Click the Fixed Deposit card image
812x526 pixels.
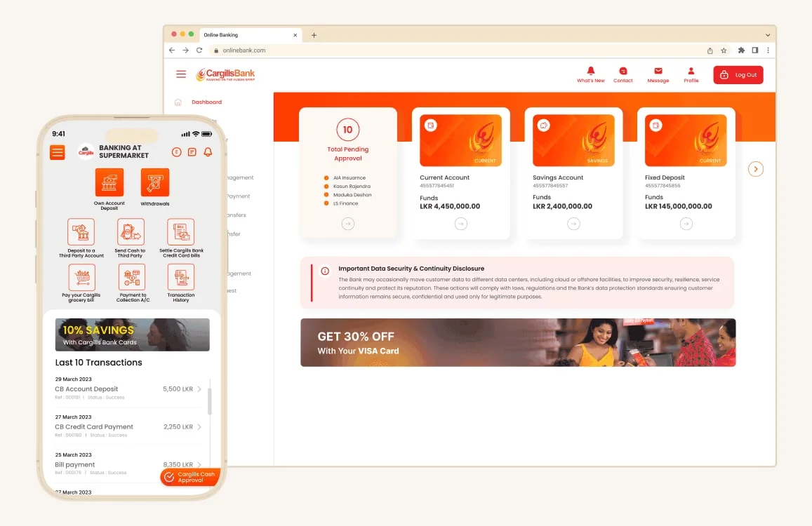(686, 140)
